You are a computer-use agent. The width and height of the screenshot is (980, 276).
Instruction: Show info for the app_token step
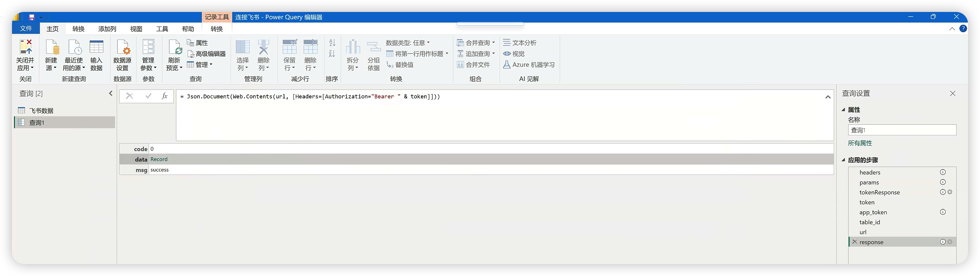(x=943, y=212)
